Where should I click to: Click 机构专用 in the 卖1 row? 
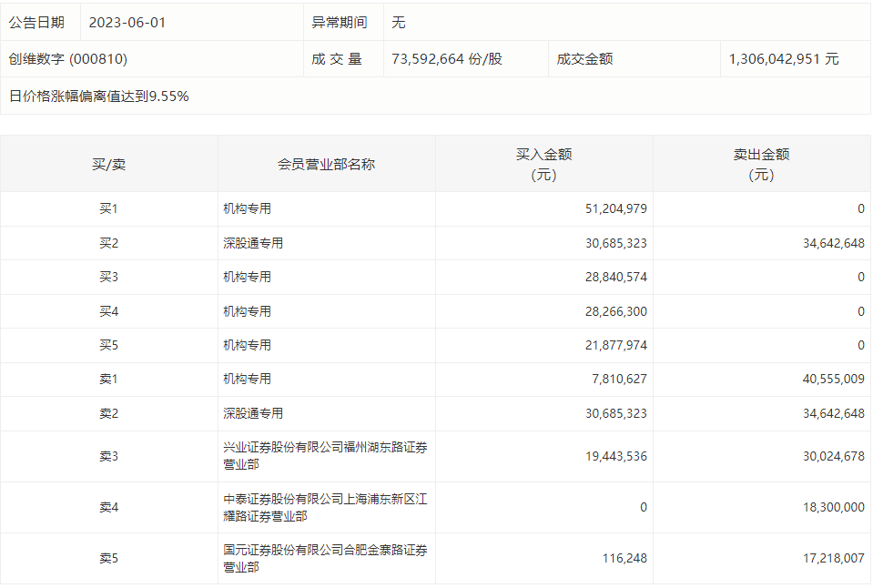[x=248, y=380]
